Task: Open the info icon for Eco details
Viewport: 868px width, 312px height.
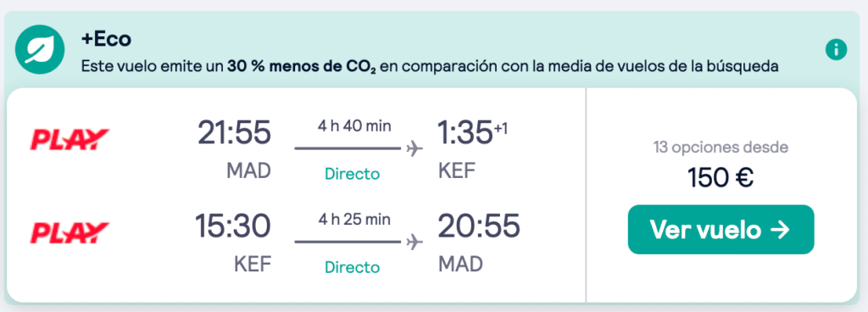Action: pyautogui.click(x=837, y=50)
